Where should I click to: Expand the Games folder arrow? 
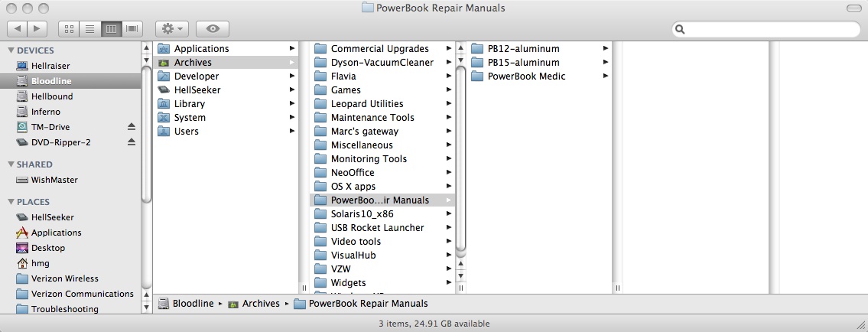(x=449, y=90)
